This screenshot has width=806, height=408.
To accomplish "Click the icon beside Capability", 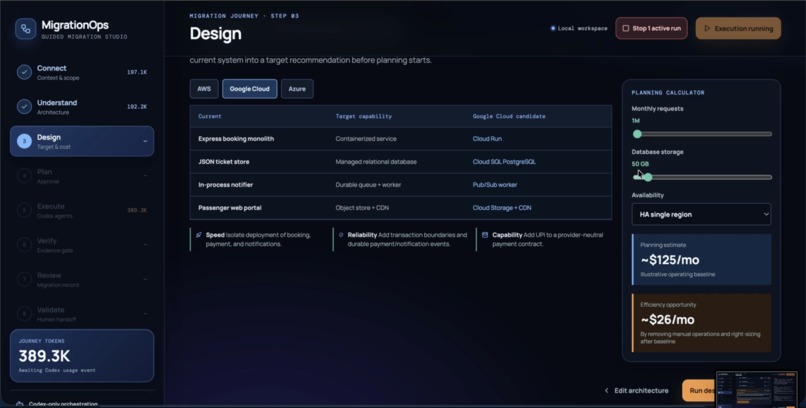I will pyautogui.click(x=485, y=235).
